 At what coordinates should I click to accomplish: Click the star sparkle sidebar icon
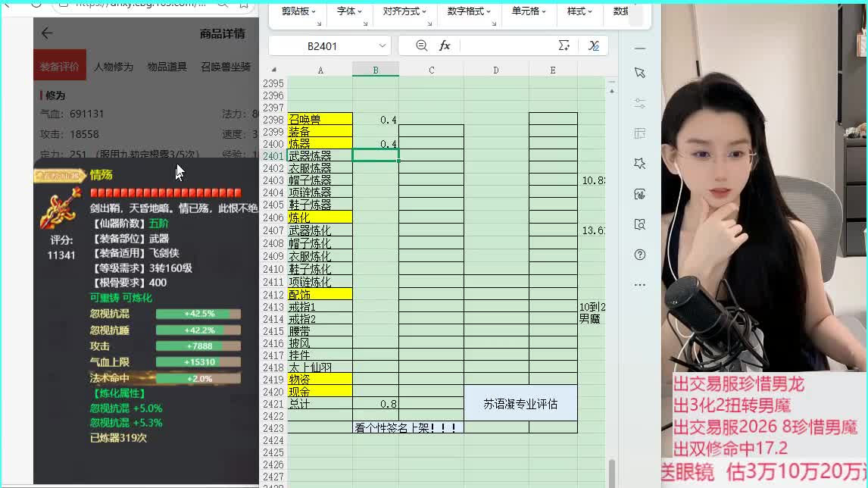pos(640,164)
